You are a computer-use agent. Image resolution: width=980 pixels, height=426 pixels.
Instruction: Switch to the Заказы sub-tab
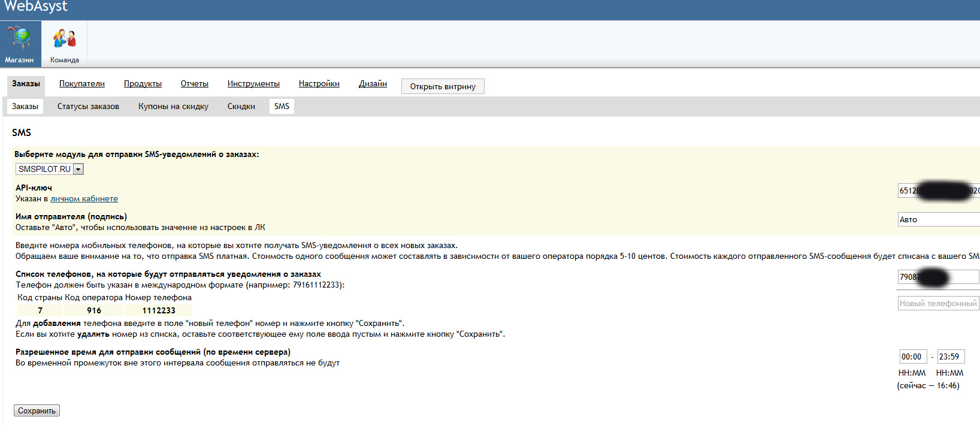click(x=25, y=107)
